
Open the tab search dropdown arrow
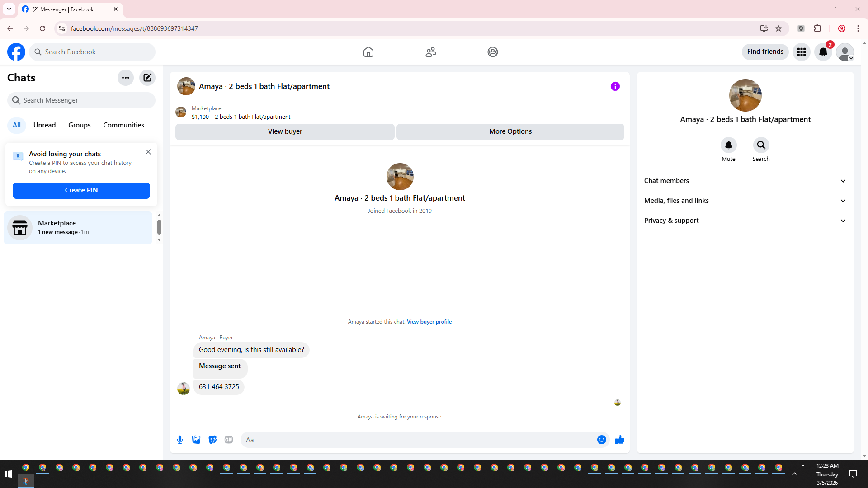9,9
